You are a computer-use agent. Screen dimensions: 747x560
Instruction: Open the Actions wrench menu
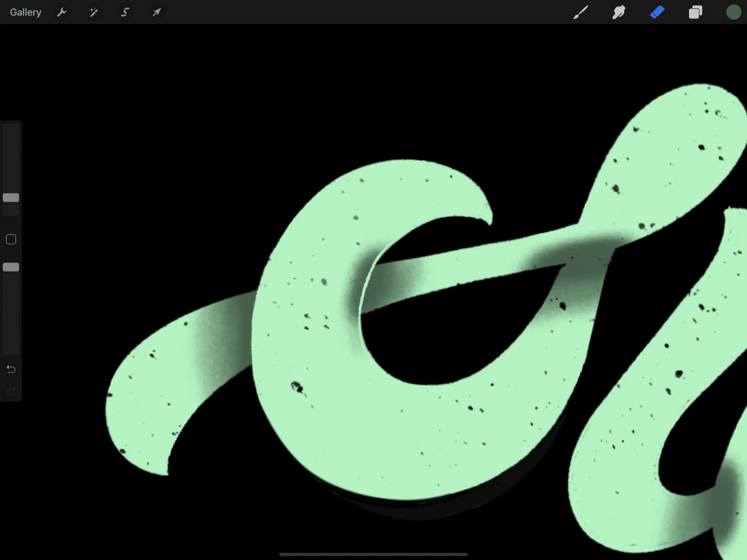pos(62,12)
